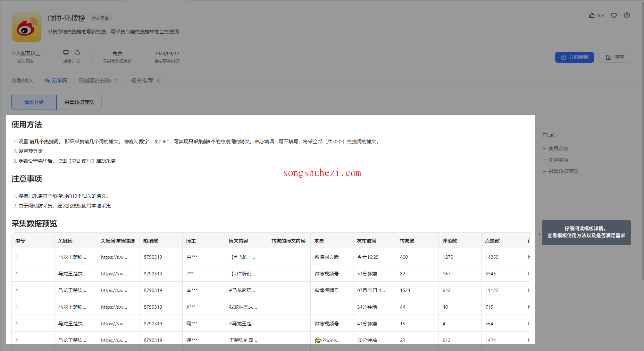644x351 pixels.
Task: Click the cloud collection icon
Action: pyautogui.click(x=77, y=52)
